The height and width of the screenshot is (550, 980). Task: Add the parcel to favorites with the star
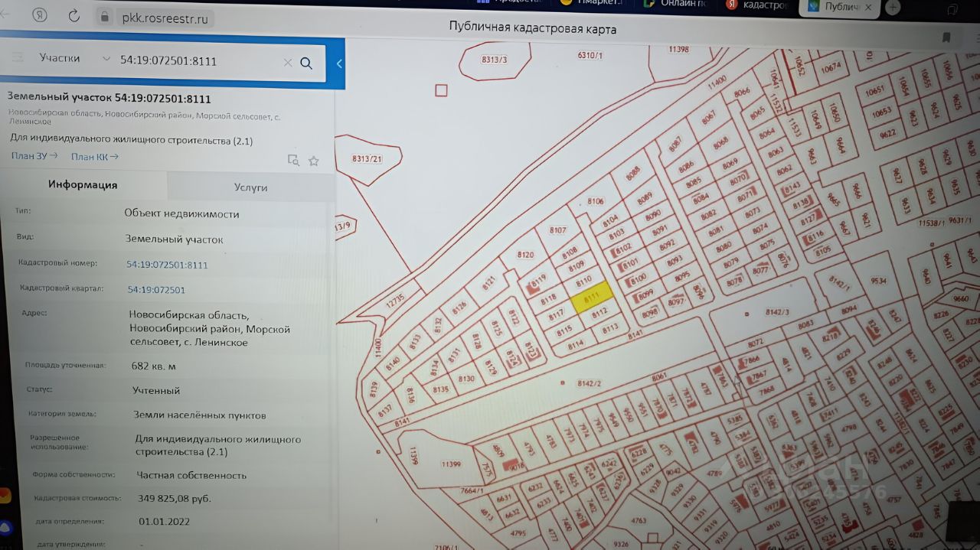click(x=313, y=161)
